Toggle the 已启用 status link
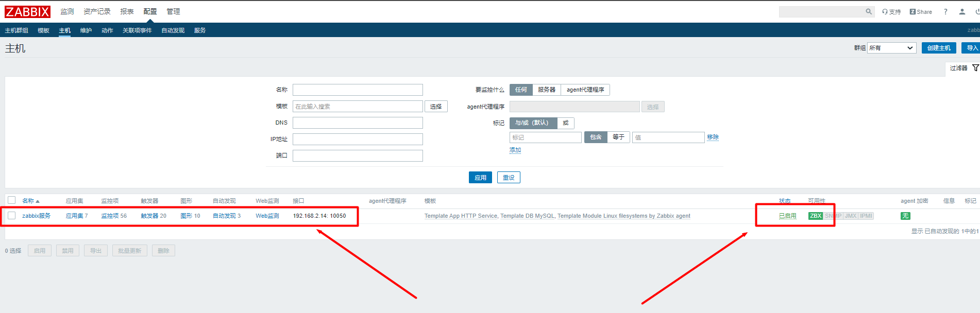This screenshot has width=980, height=313. 788,216
